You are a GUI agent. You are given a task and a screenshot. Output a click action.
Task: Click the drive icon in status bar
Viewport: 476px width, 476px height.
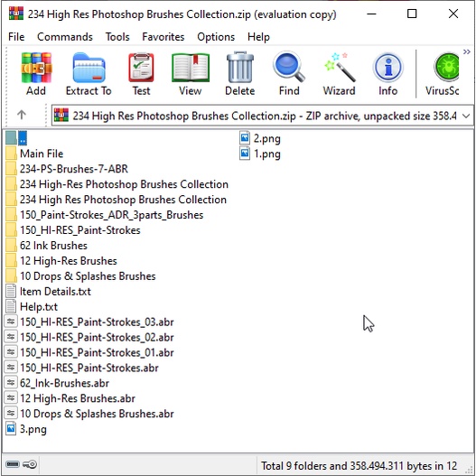[12, 464]
